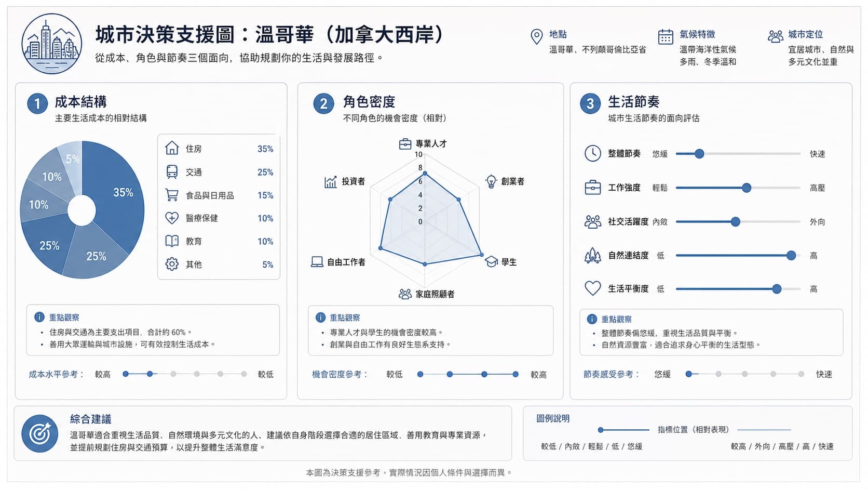Click the location pin icon beside 地點
The height and width of the screenshot is (489, 868).
[x=536, y=36]
